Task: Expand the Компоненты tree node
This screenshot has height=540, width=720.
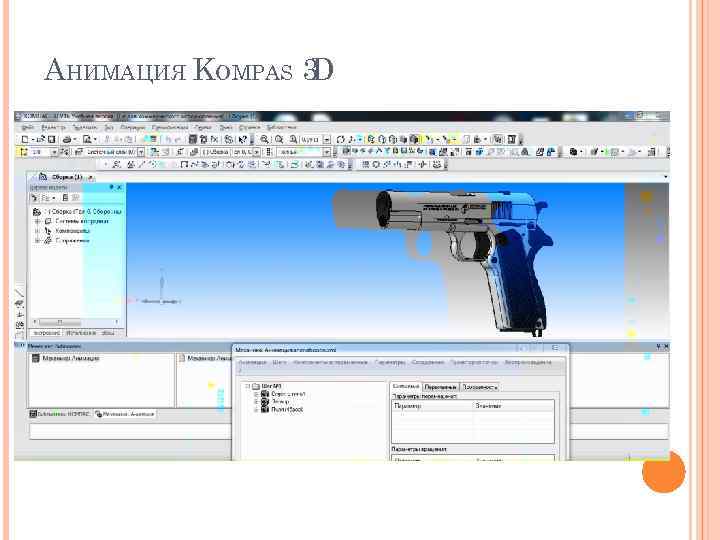Action: [x=38, y=231]
